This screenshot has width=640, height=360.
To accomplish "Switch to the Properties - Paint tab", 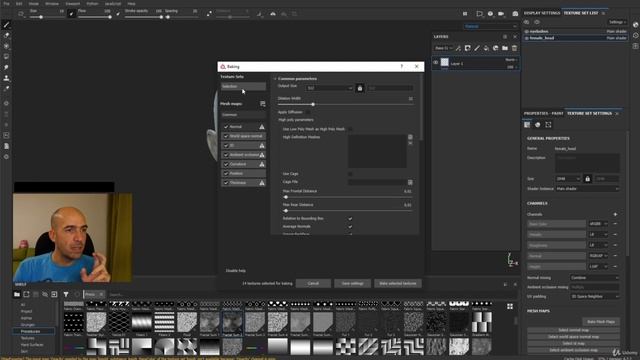I will pyautogui.click(x=543, y=113).
